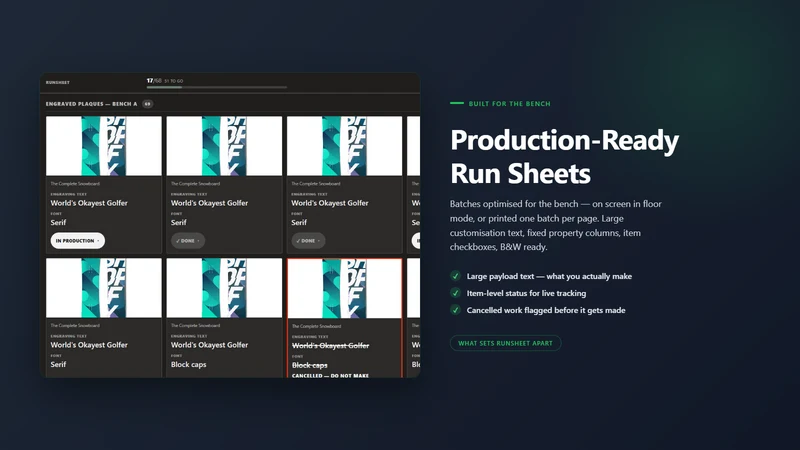
Task: Open the In Production status dropdown
Action: tap(78, 241)
